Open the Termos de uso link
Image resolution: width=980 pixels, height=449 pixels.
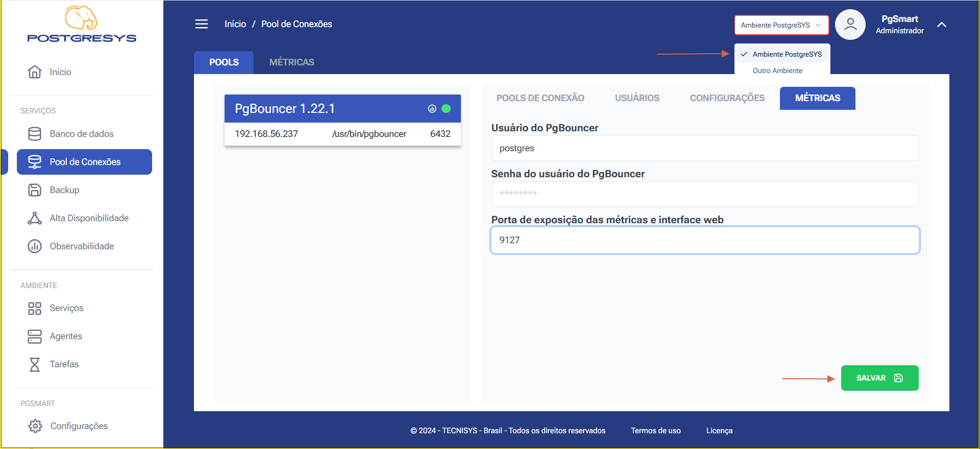pos(656,431)
